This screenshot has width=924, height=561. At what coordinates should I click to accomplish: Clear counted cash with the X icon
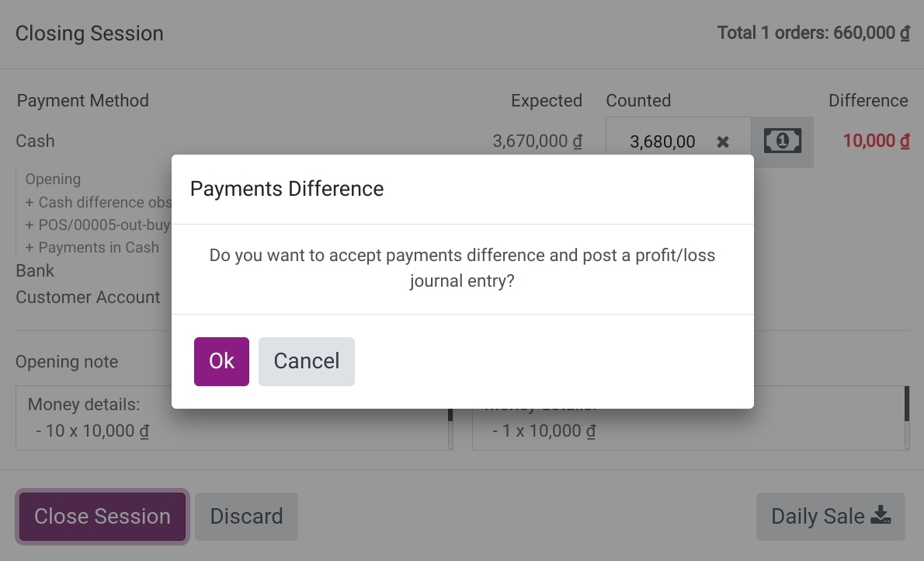pos(723,141)
